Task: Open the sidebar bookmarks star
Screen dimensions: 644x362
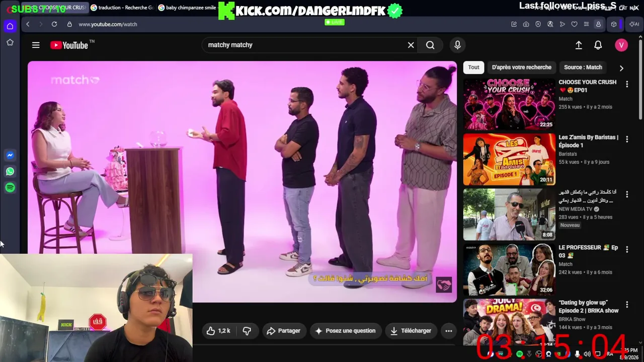Action: click(10, 43)
